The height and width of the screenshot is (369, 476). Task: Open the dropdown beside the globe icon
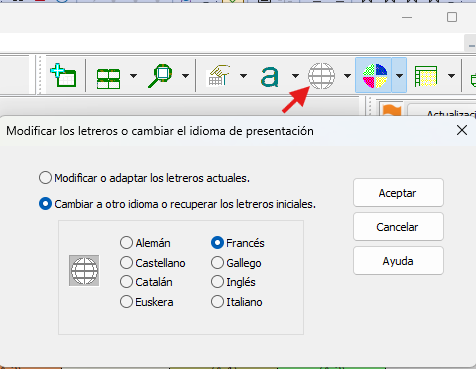point(347,76)
